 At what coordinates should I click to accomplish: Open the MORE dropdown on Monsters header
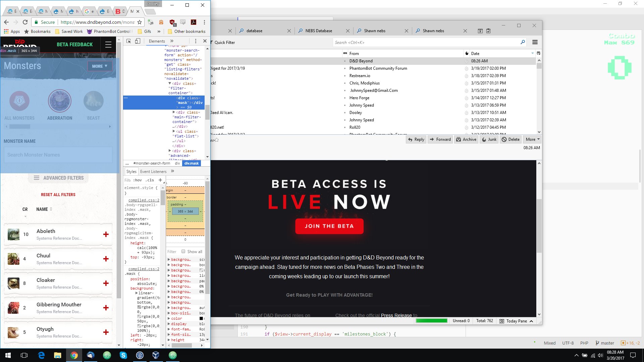(100, 66)
